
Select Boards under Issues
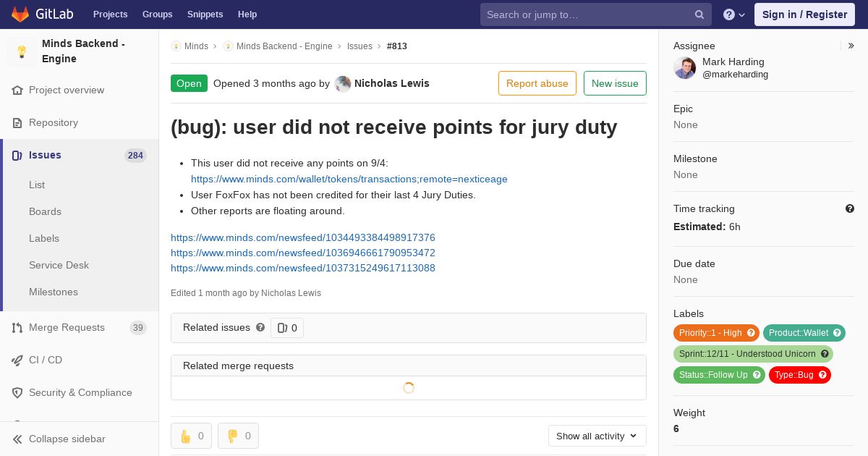coord(45,212)
